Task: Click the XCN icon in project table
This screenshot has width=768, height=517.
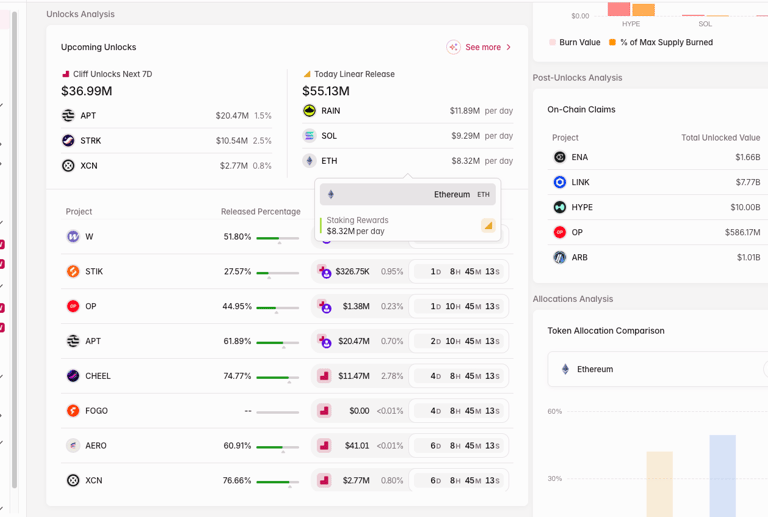Action: (73, 480)
